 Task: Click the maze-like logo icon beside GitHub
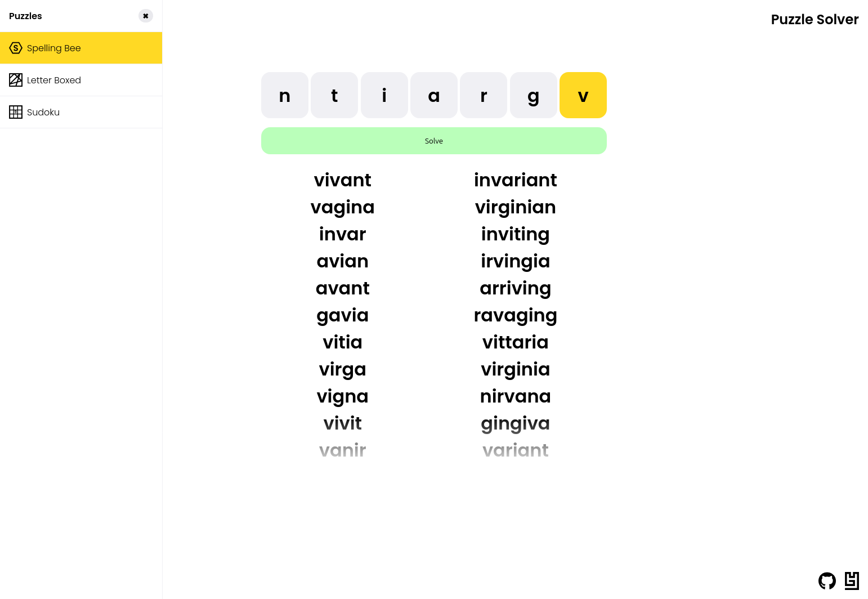(x=852, y=580)
